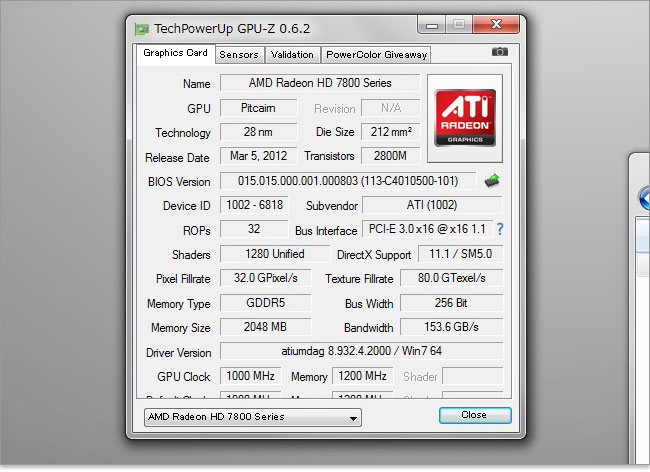Viewport: 650px width, 472px height.
Task: Click the Transistors value 2800M
Action: pos(390,156)
